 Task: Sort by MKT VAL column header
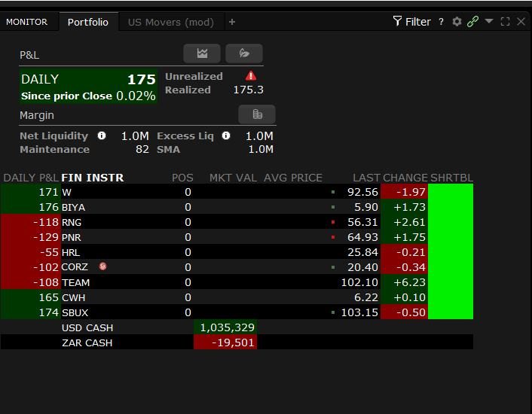coord(233,178)
